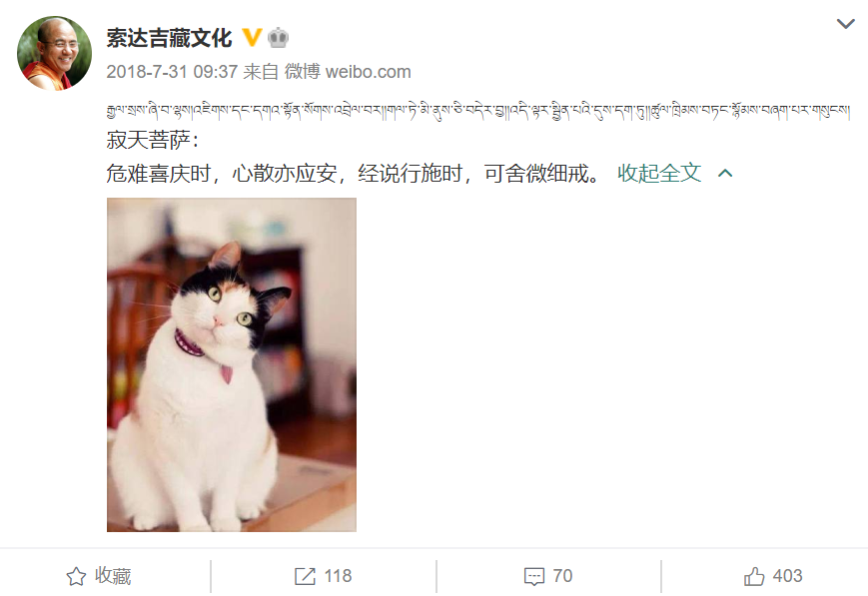
Task: Open post options chevron menu
Action: pyautogui.click(x=845, y=23)
